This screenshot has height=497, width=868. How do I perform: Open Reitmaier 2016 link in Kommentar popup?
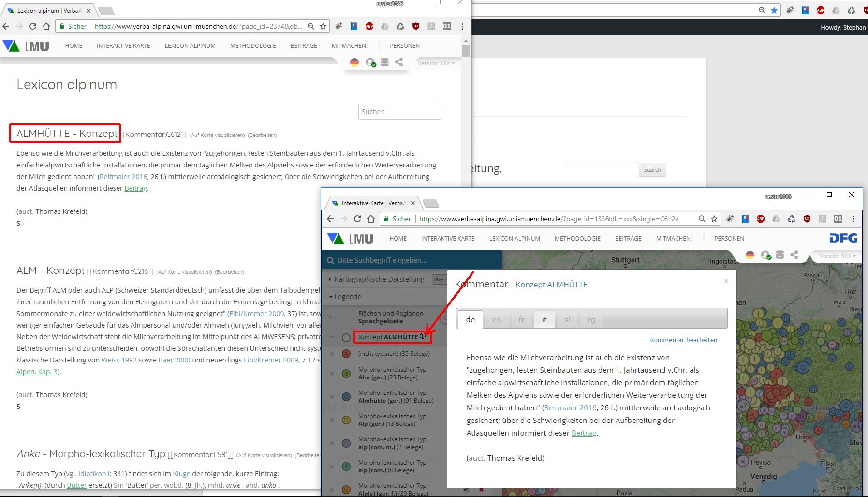pyautogui.click(x=571, y=408)
